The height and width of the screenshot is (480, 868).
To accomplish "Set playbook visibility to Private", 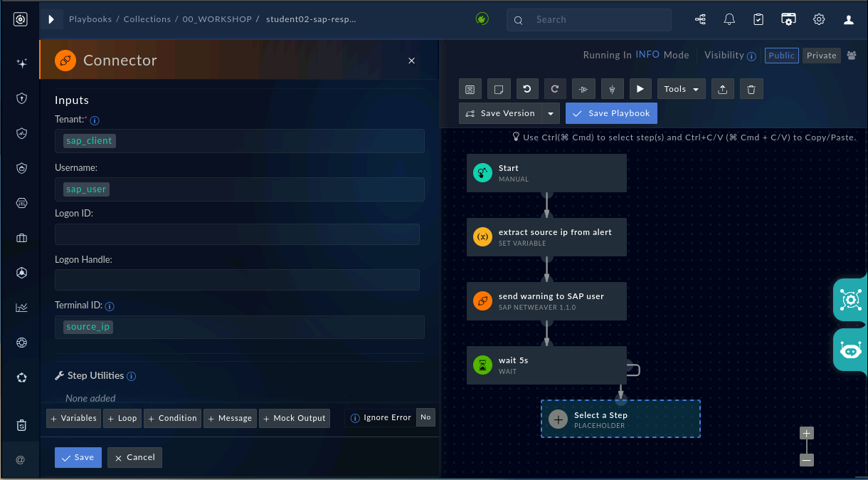I will [822, 56].
